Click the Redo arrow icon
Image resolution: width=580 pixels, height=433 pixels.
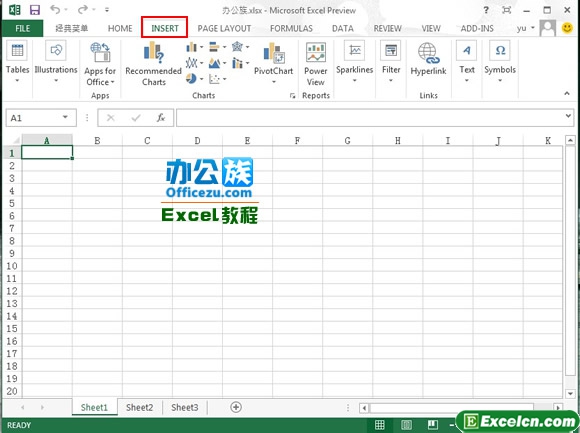pyautogui.click(x=83, y=10)
